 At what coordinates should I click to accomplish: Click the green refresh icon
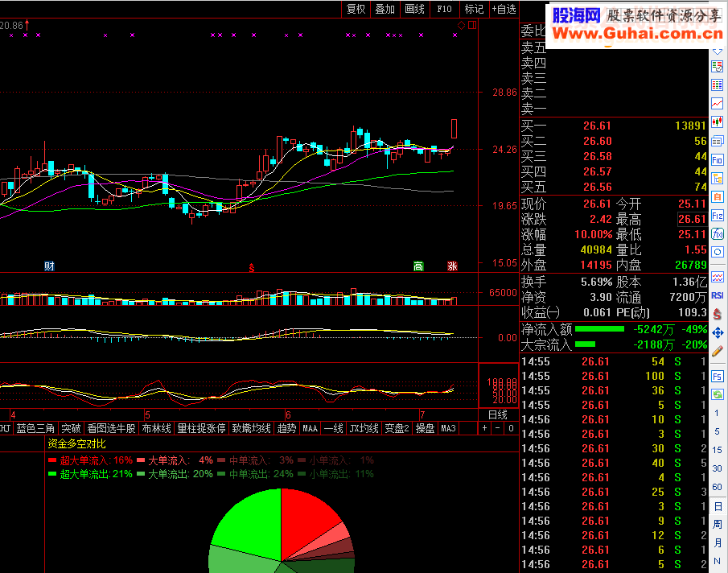pyautogui.click(x=718, y=394)
